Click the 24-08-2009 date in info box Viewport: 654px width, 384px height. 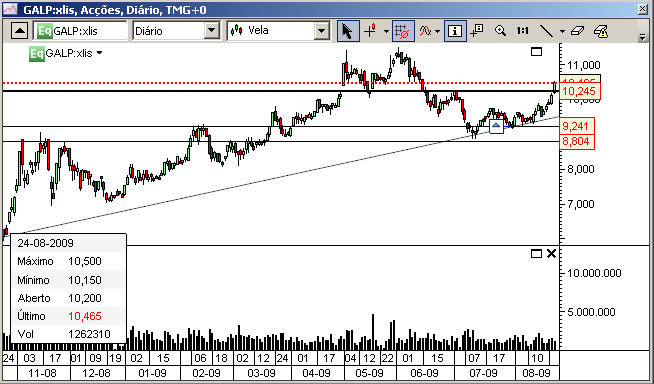45,243
